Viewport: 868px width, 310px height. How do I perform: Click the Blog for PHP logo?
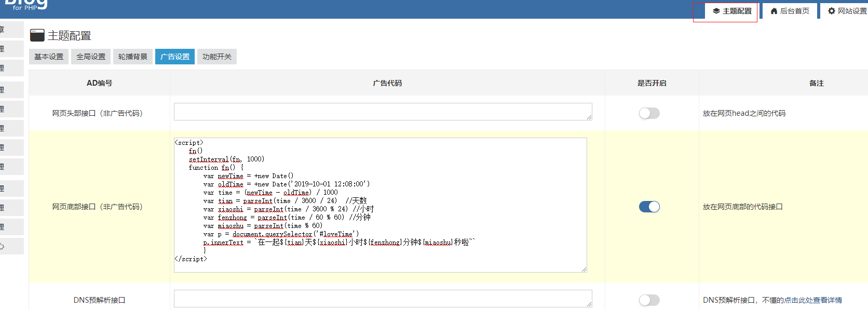26,5
